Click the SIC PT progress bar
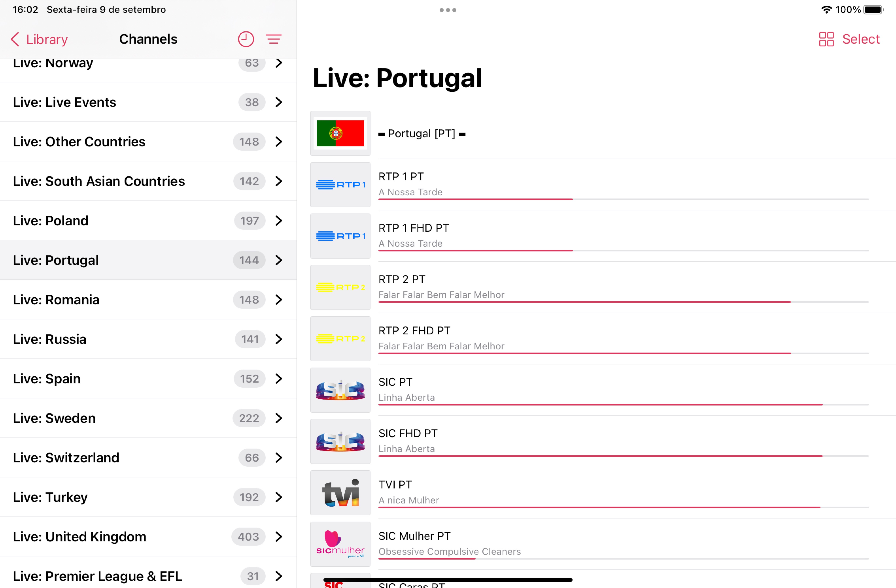The width and height of the screenshot is (896, 588). coord(623,405)
